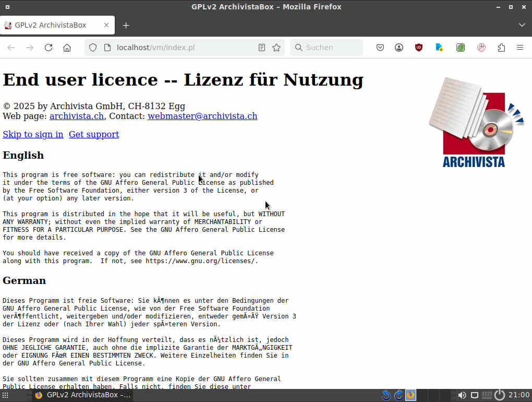Expand the list all tabs chevron
The image size is (532, 402).
pyautogui.click(x=522, y=25)
